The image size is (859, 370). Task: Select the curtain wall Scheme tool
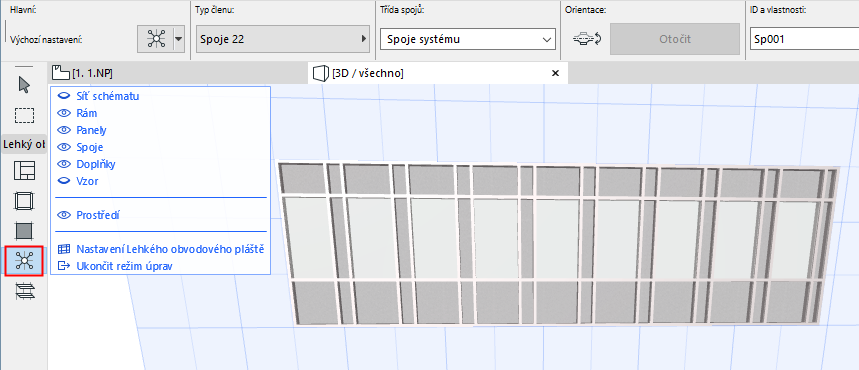pyautogui.click(x=24, y=170)
